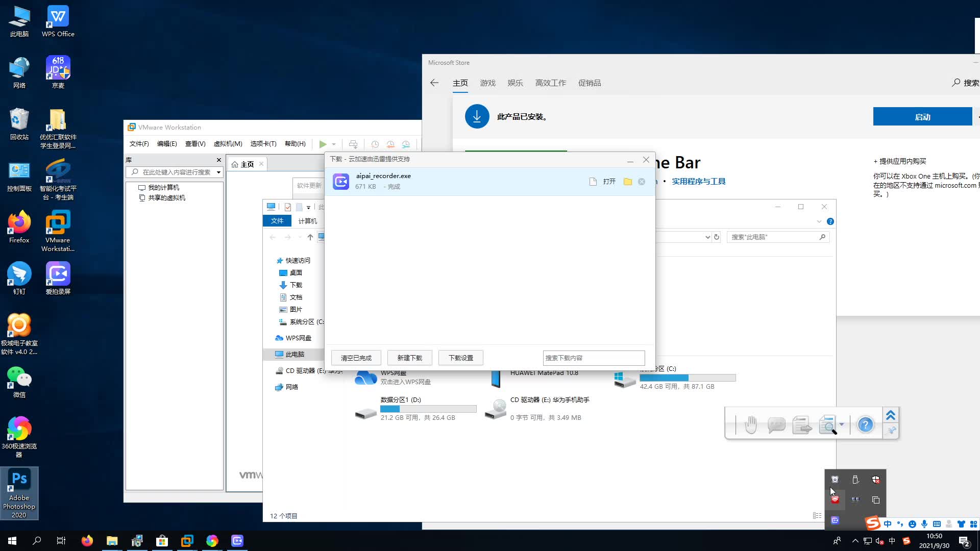Click the 搜索 icon in Microsoft Store
The image size is (980, 551).
coord(956,83)
